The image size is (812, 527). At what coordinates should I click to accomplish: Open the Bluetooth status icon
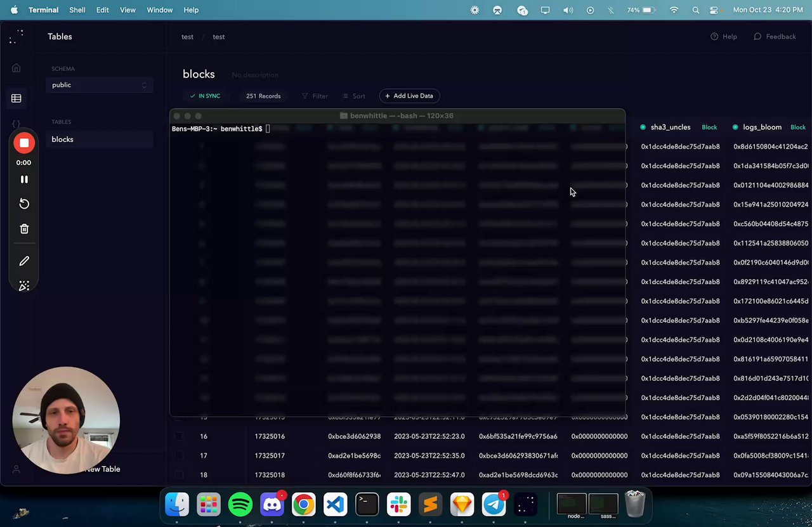(611, 10)
